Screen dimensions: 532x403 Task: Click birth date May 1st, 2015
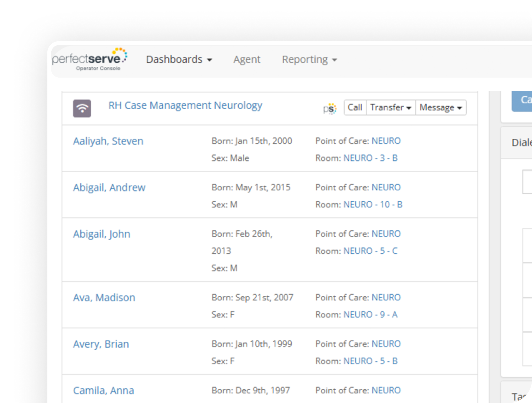tap(263, 187)
